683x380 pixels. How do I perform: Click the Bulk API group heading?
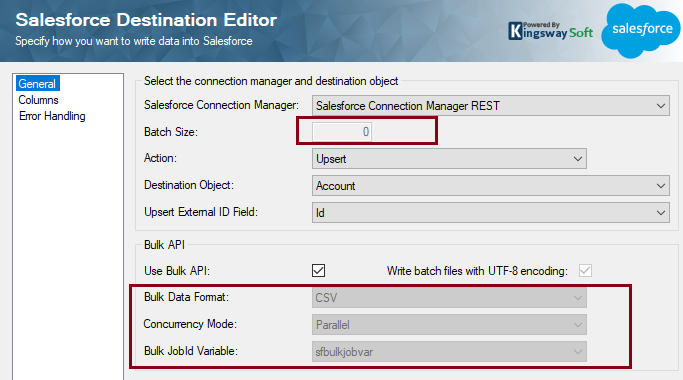click(x=165, y=244)
